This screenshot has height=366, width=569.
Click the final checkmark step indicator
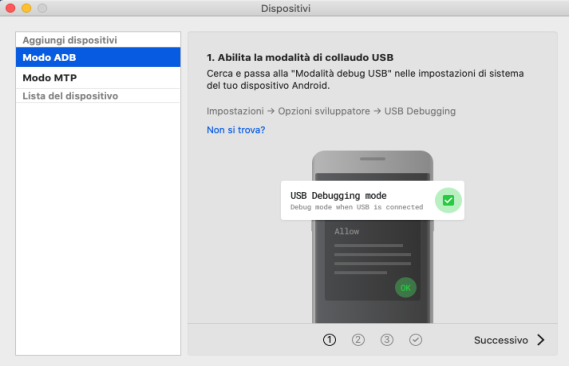pos(416,340)
